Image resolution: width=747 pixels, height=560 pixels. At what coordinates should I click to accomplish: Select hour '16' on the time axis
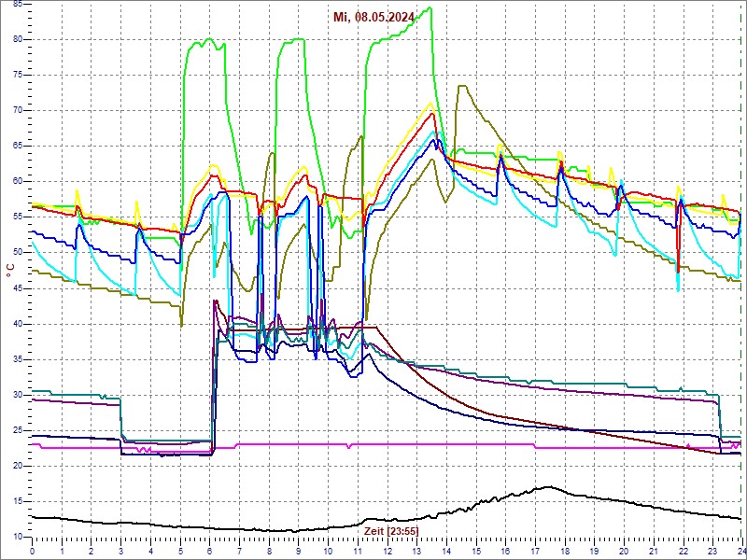[505, 551]
